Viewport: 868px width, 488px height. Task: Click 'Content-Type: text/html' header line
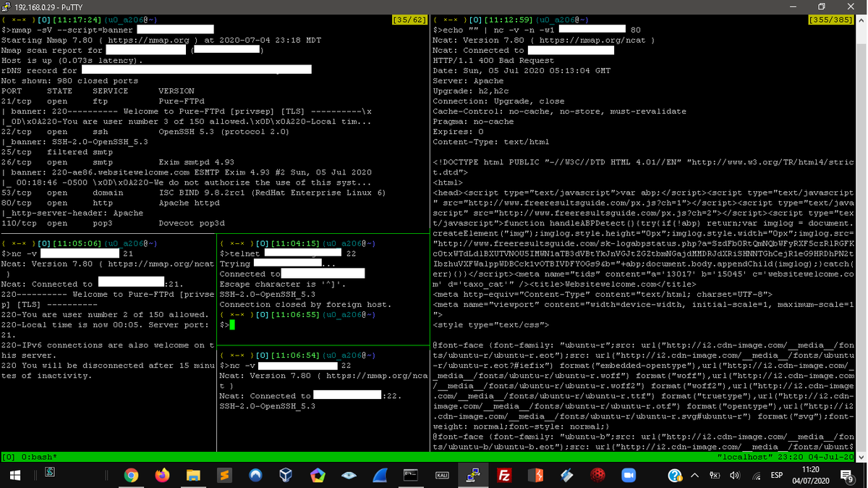pyautogui.click(x=491, y=142)
